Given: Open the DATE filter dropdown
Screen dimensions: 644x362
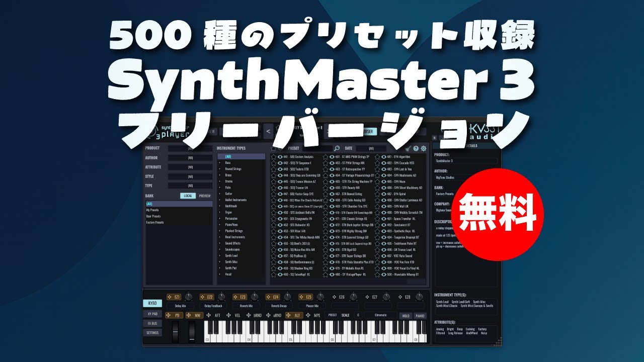Looking at the screenshot, I should [372, 149].
